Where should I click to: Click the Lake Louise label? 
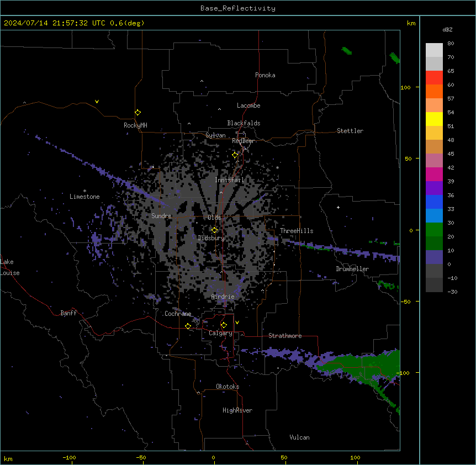(x=10, y=267)
